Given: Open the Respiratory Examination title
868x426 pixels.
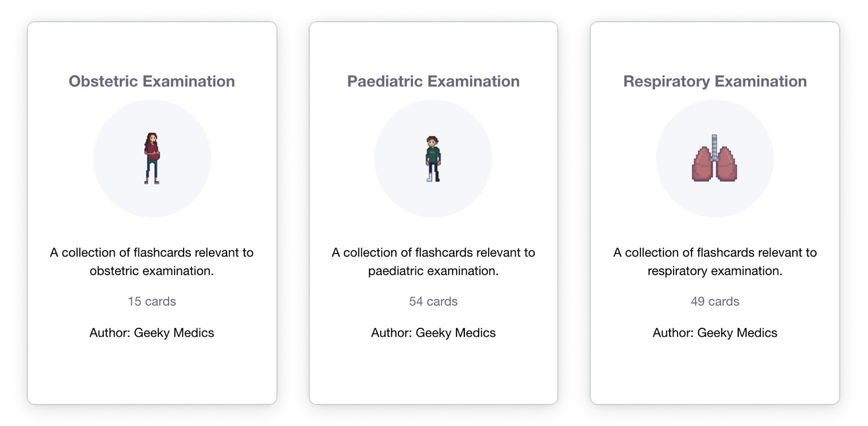Looking at the screenshot, I should coord(715,81).
